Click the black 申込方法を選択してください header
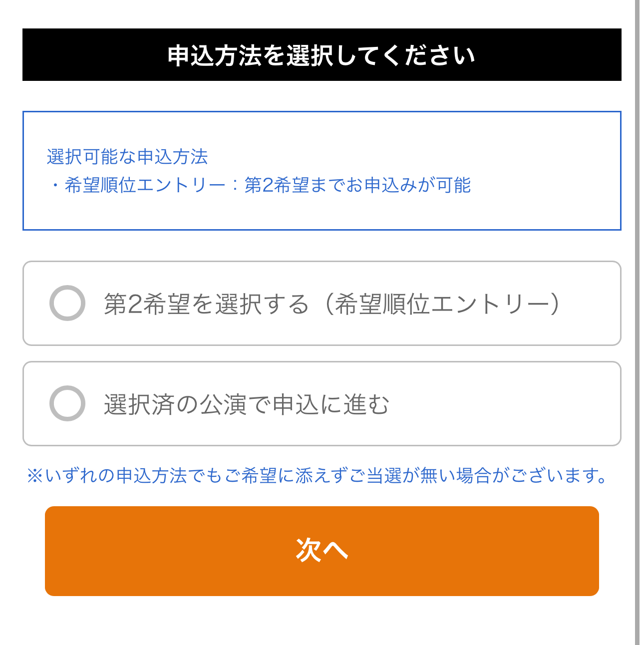This screenshot has width=644, height=645. tap(322, 55)
